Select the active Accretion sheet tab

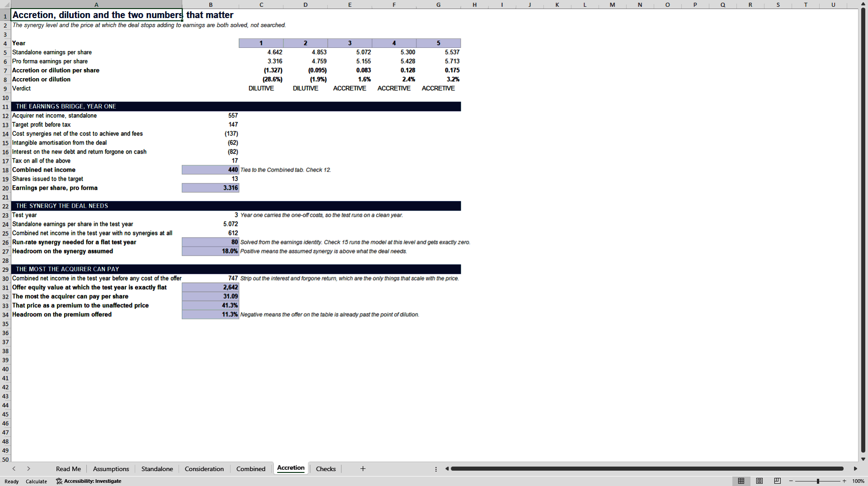pyautogui.click(x=291, y=468)
